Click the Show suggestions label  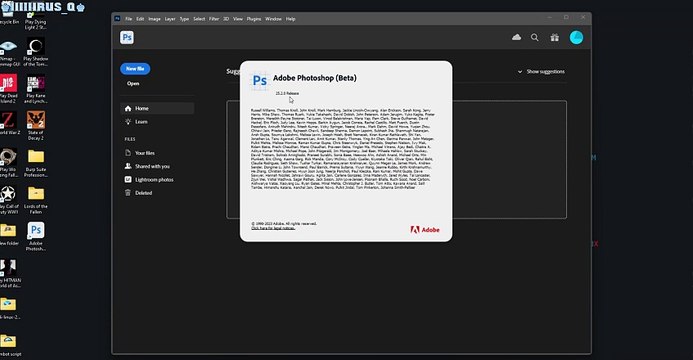coord(545,72)
